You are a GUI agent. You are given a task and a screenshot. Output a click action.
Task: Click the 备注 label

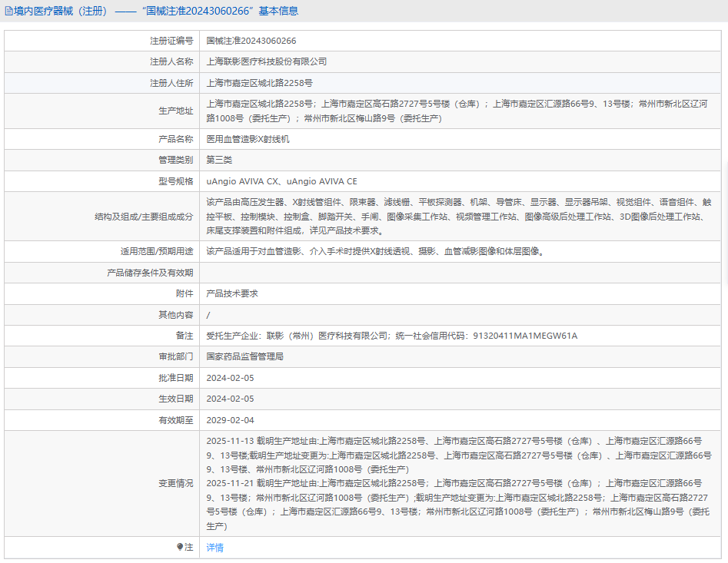point(184,336)
